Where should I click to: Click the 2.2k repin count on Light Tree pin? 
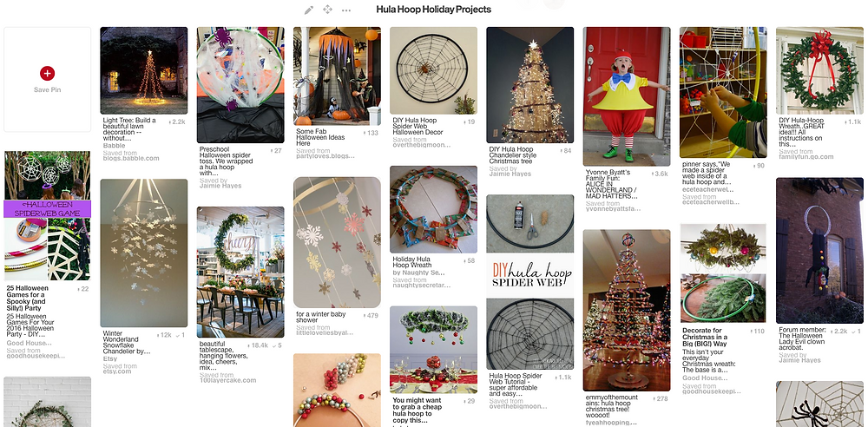(x=176, y=122)
